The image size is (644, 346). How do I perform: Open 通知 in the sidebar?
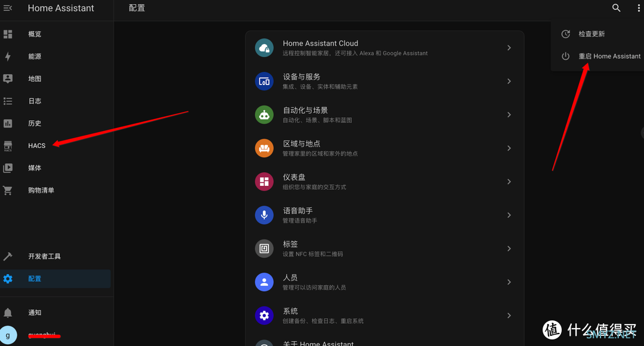click(56, 313)
